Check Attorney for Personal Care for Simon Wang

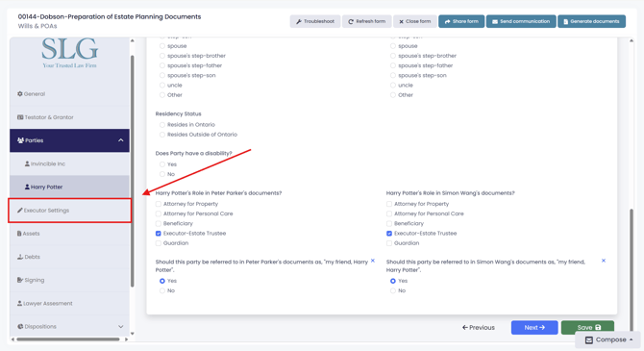pos(389,213)
